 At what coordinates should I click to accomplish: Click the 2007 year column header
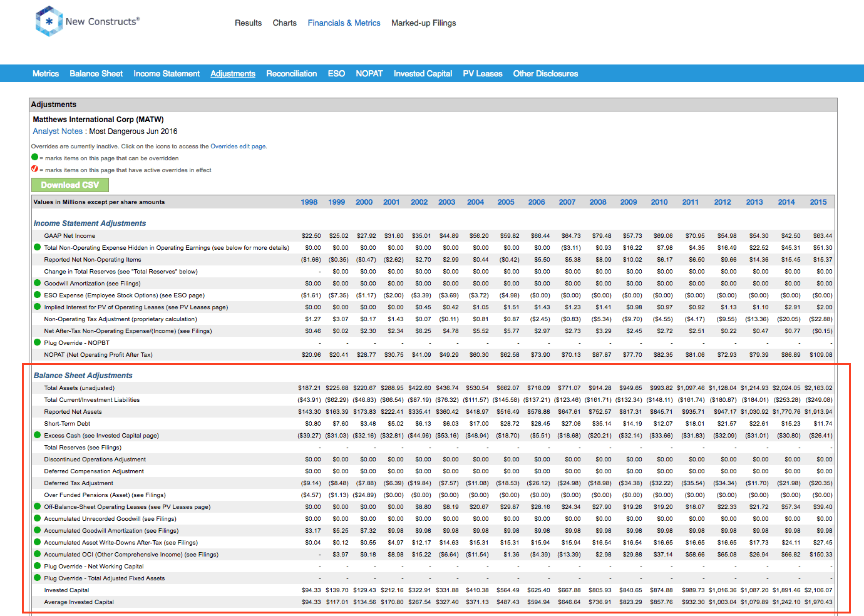[x=567, y=202]
